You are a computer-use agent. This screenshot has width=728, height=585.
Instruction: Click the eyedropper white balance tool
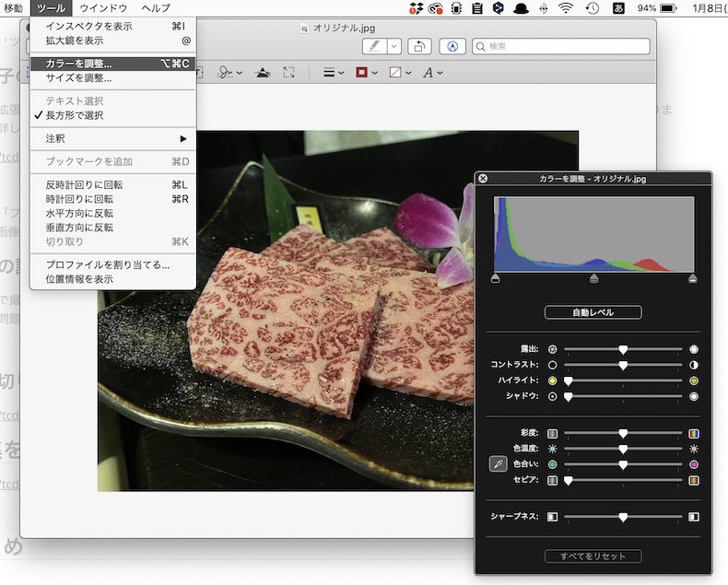[x=498, y=463]
